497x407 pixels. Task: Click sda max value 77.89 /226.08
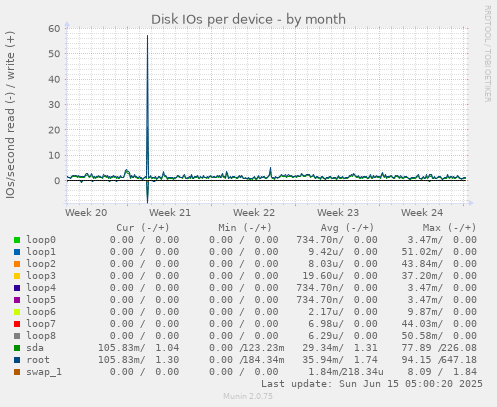[439, 348]
